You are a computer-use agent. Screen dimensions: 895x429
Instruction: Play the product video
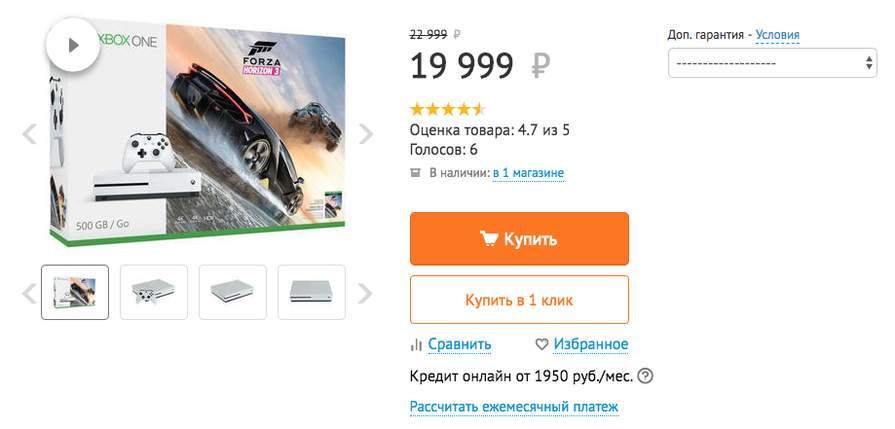[72, 45]
